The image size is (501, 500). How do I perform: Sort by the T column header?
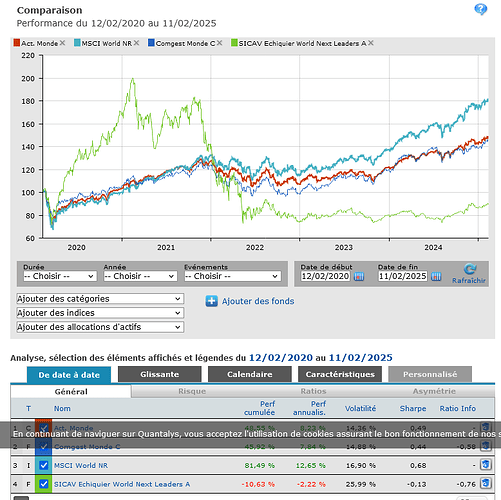click(28, 408)
